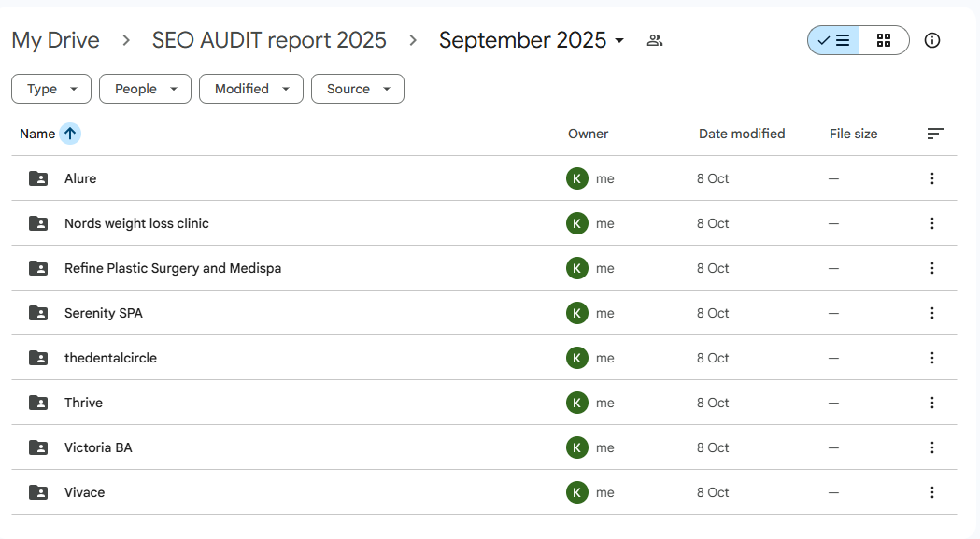Click owner avatar on Victoria BA row
Image resolution: width=980 pixels, height=539 pixels.
coord(577,447)
